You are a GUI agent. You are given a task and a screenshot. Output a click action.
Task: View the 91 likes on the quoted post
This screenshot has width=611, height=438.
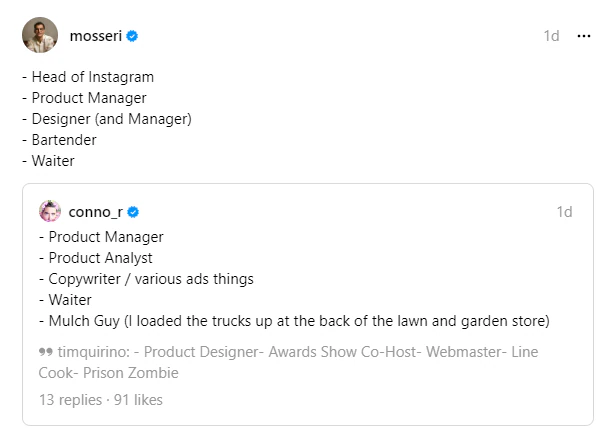tap(139, 400)
